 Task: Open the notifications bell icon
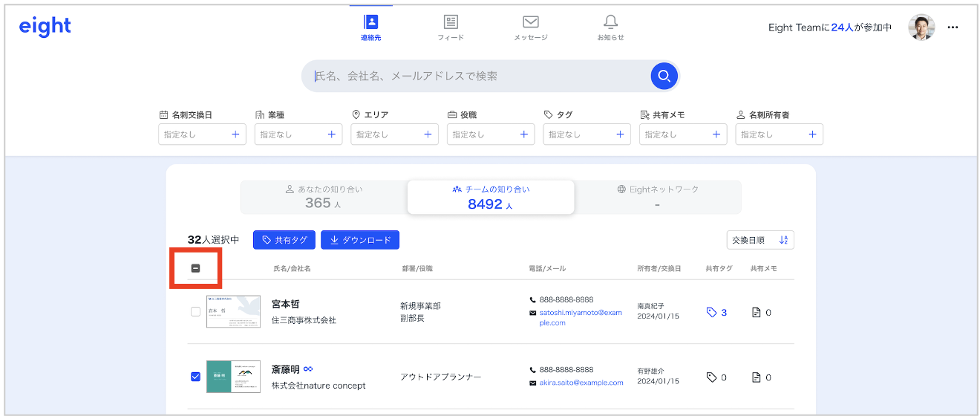(610, 22)
